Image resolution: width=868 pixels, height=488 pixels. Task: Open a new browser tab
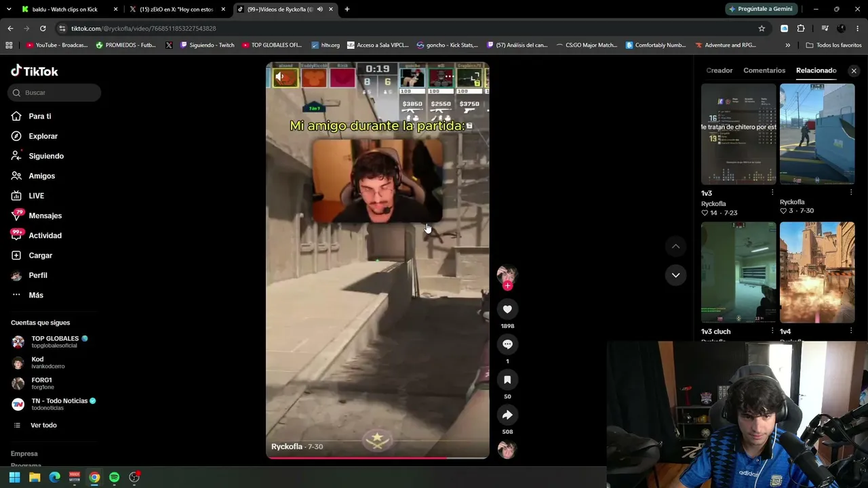pos(347,9)
